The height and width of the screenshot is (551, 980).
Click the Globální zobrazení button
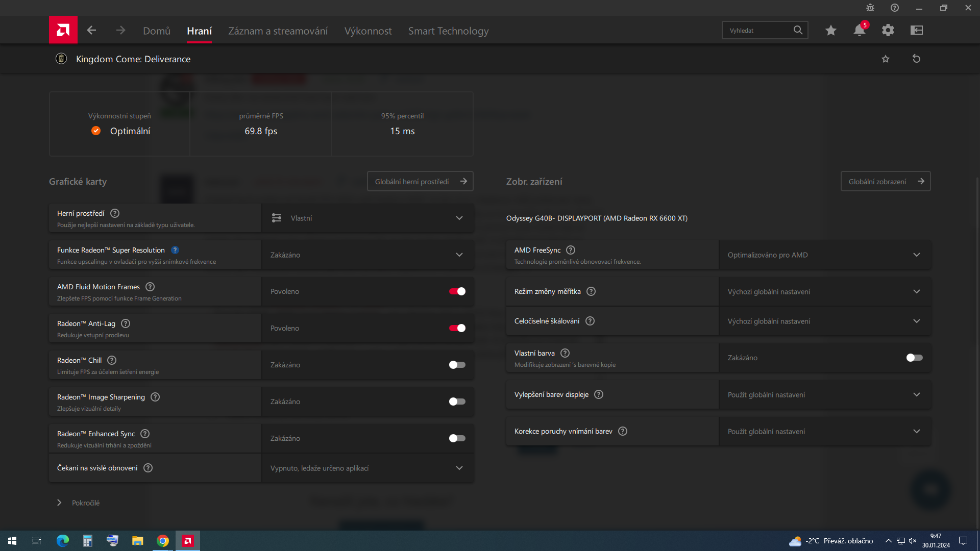[x=886, y=181]
